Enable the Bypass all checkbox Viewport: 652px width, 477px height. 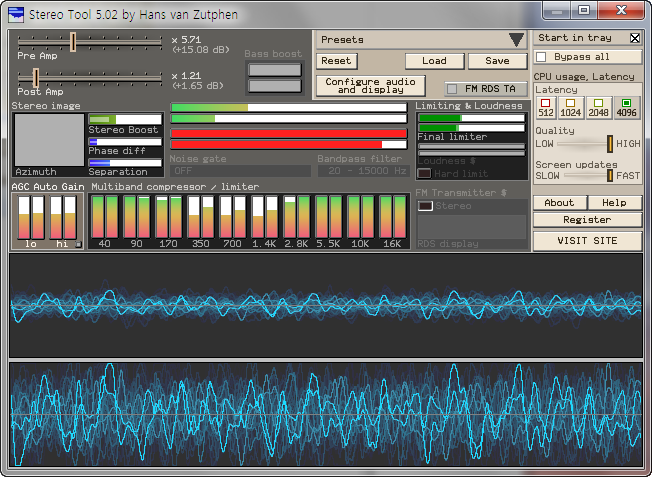[541, 57]
